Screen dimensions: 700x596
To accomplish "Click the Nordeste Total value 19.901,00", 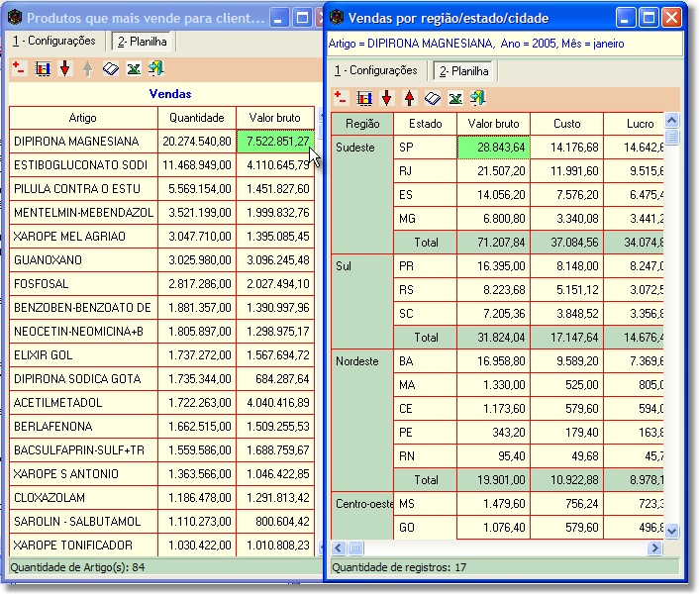I will click(x=494, y=480).
